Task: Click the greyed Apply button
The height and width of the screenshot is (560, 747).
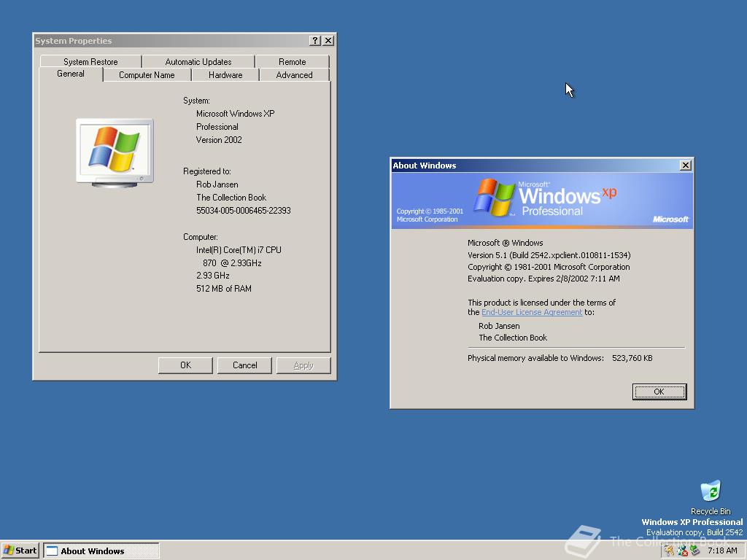Action: pyautogui.click(x=303, y=365)
